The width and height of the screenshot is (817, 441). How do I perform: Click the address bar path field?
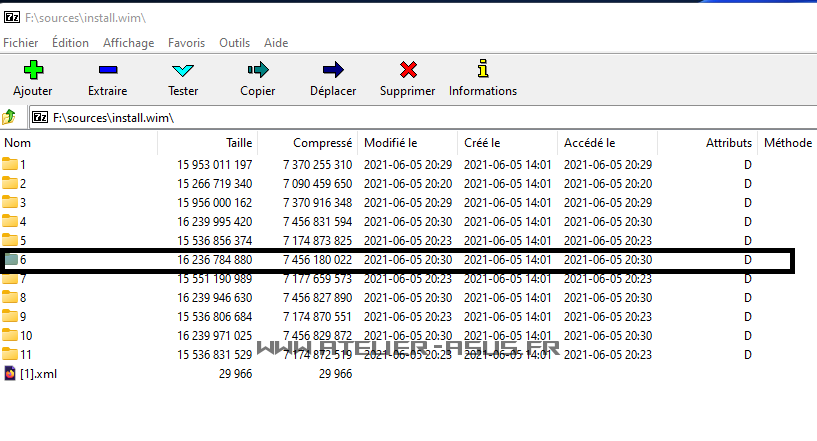400,117
